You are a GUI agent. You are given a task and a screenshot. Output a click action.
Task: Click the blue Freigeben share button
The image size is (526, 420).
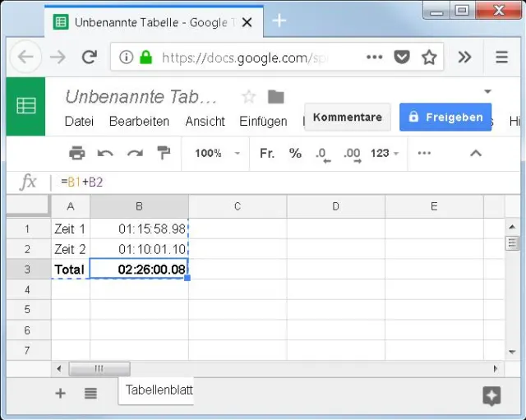pos(445,118)
